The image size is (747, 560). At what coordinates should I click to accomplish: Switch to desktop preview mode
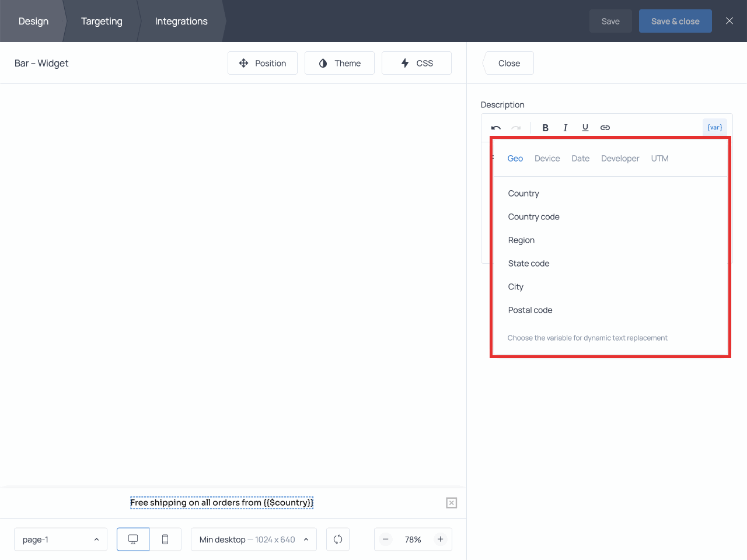(133, 540)
